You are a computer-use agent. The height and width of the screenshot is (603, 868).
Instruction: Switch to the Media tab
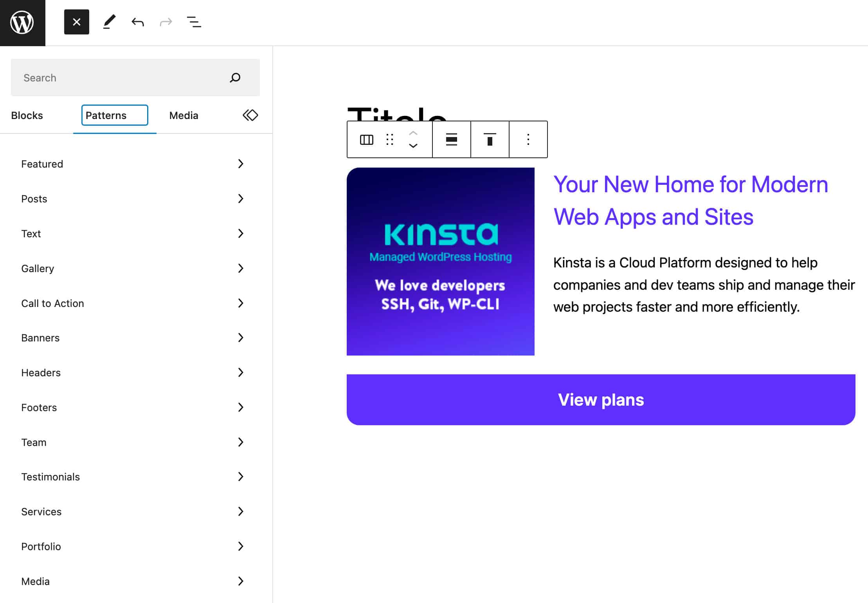pyautogui.click(x=184, y=115)
